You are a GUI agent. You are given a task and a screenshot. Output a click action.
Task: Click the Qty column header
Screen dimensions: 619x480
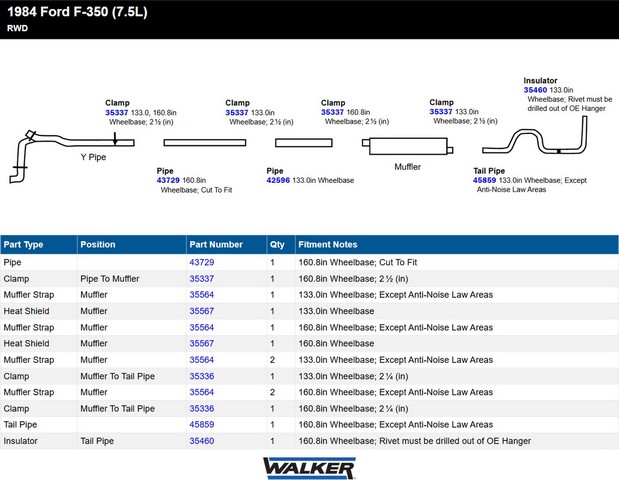tap(281, 245)
